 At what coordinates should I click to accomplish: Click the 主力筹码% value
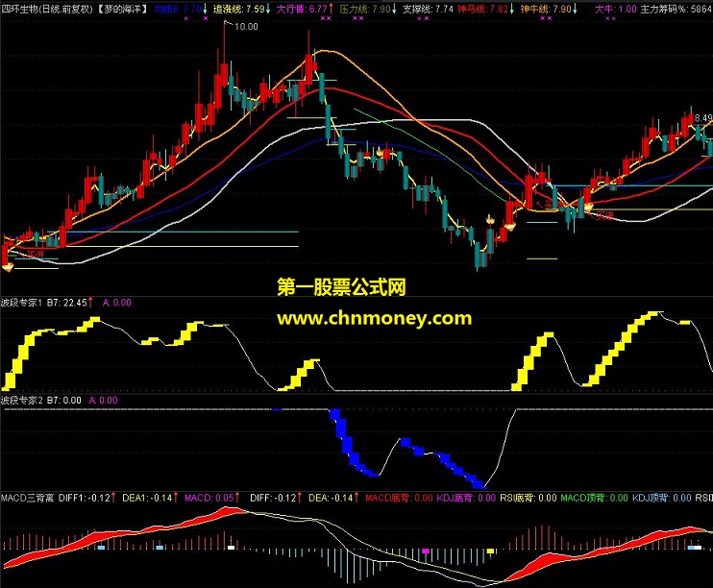click(x=676, y=9)
